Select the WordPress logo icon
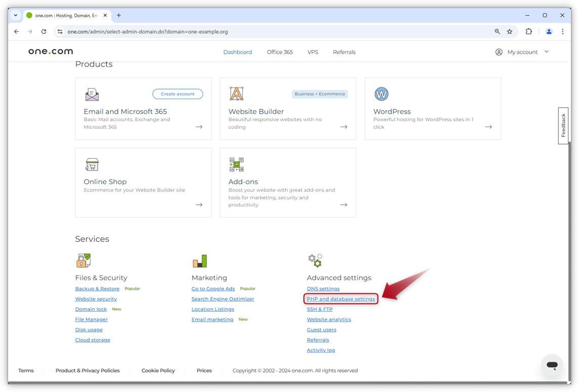The width and height of the screenshot is (579, 392). click(x=381, y=94)
